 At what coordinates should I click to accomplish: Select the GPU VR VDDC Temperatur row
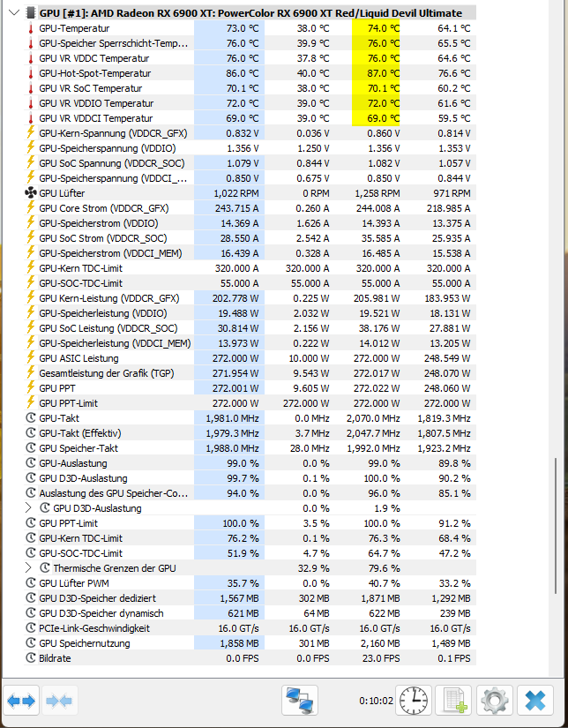[250, 58]
